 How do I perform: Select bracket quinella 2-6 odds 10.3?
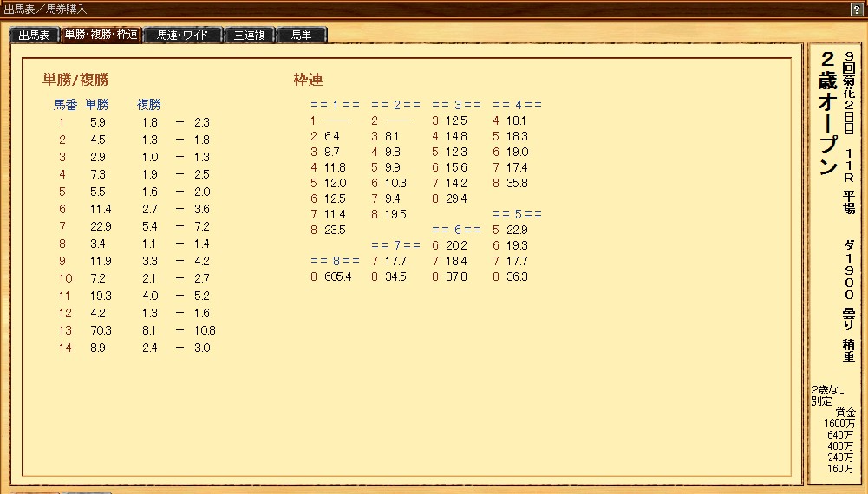395,183
